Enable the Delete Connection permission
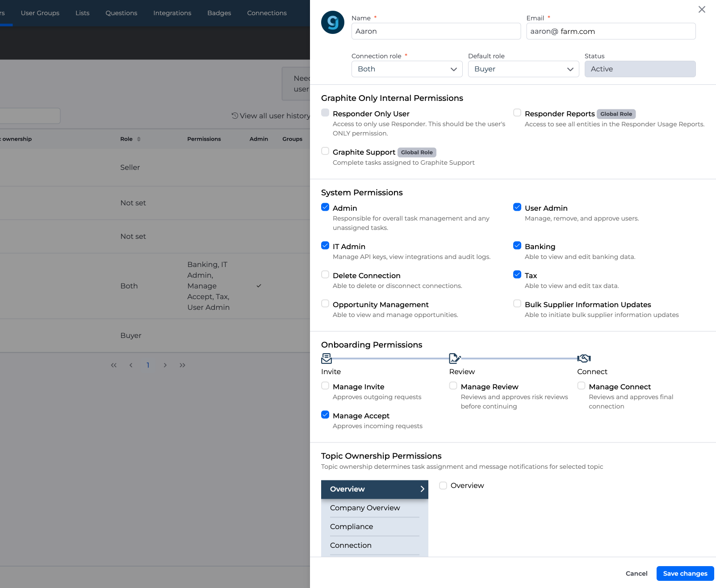 click(325, 274)
